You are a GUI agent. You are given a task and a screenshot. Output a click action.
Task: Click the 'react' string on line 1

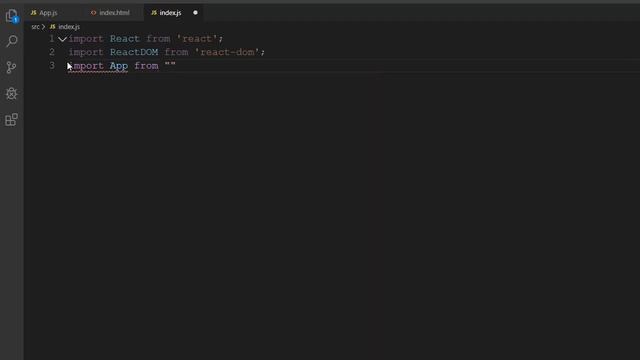pos(197,39)
